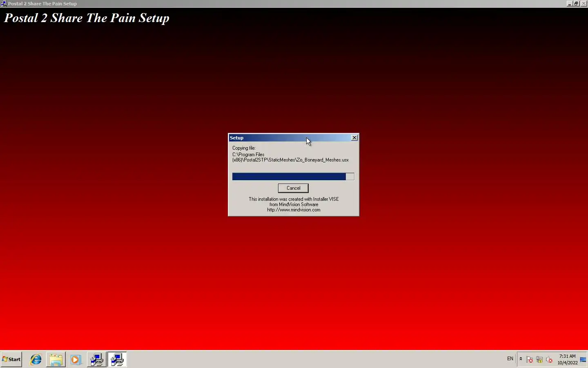Click EN language indicator
Image resolution: width=588 pixels, height=368 pixels.
(x=510, y=359)
